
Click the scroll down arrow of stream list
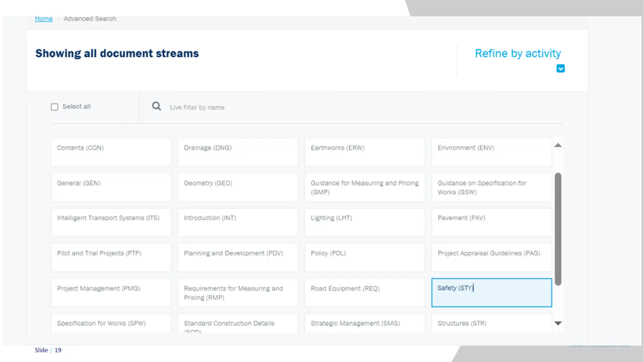558,323
